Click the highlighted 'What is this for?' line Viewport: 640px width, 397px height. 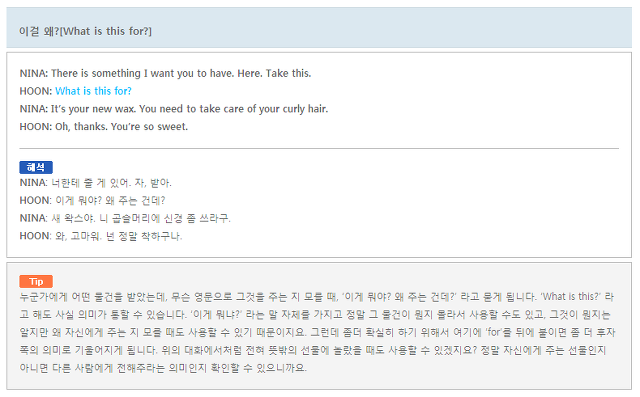tap(93, 91)
